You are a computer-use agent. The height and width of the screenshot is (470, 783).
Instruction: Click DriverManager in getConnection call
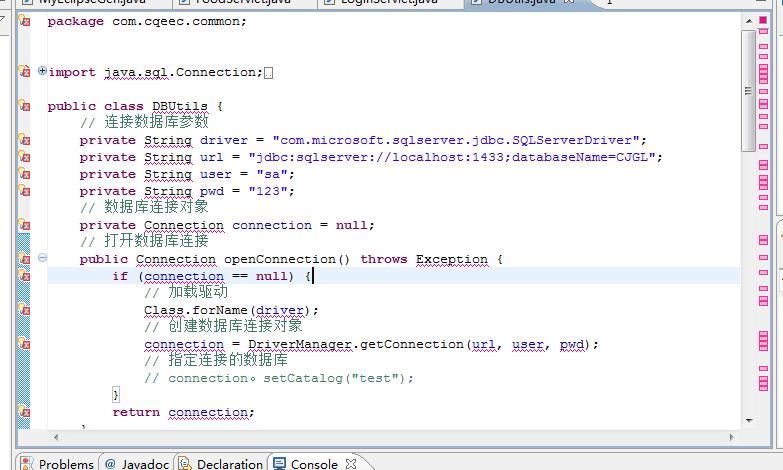point(300,344)
